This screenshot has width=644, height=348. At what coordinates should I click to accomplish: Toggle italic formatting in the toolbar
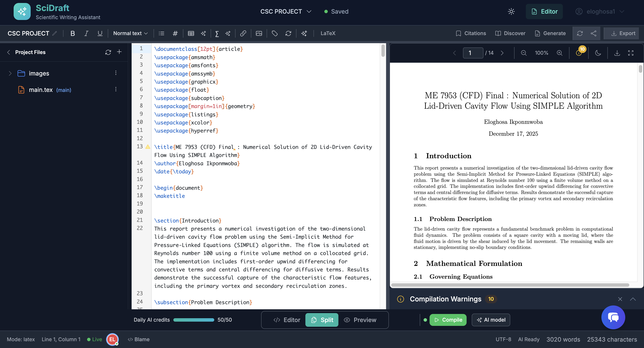coord(86,33)
